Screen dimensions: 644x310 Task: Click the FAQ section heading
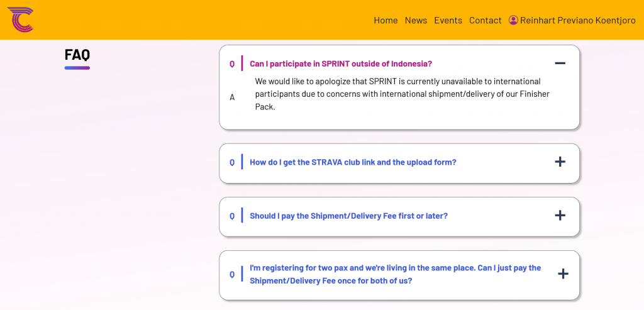77,55
